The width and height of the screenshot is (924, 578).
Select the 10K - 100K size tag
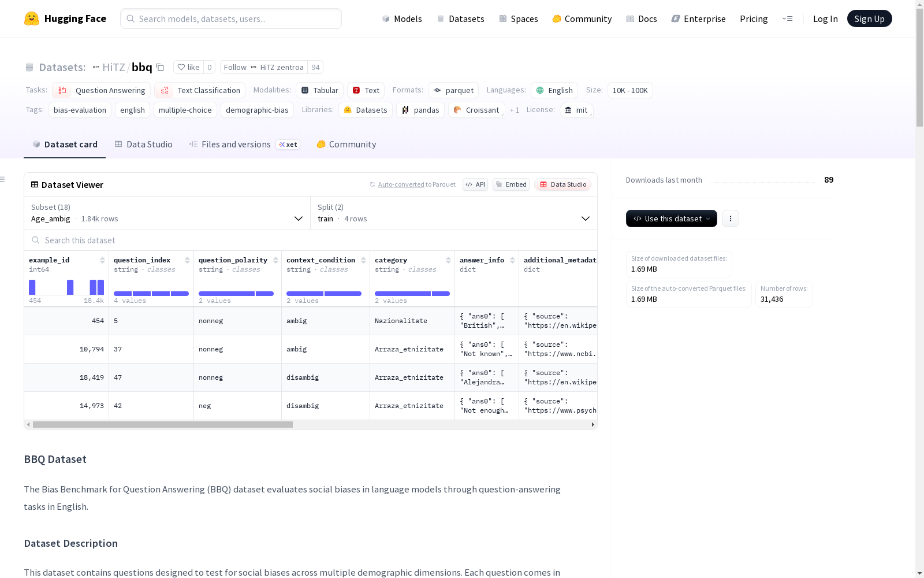click(630, 90)
